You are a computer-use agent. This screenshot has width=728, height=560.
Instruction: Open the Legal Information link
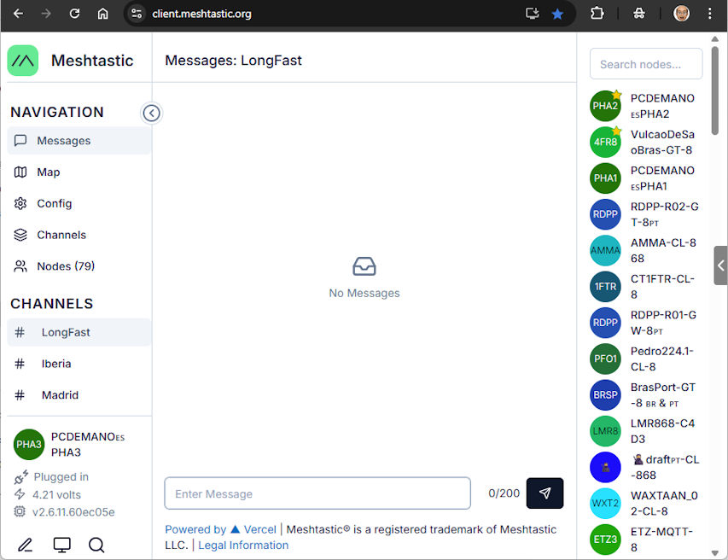(x=243, y=545)
